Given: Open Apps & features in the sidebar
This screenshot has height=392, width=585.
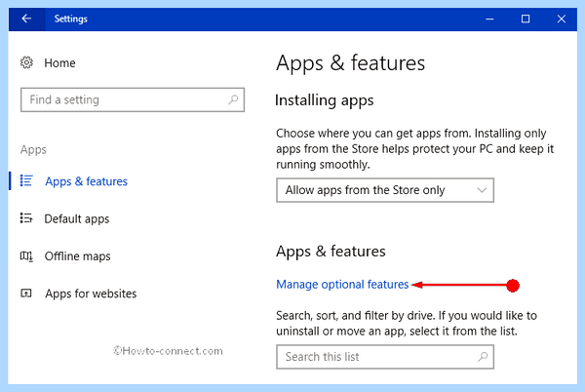Looking at the screenshot, I should [86, 181].
